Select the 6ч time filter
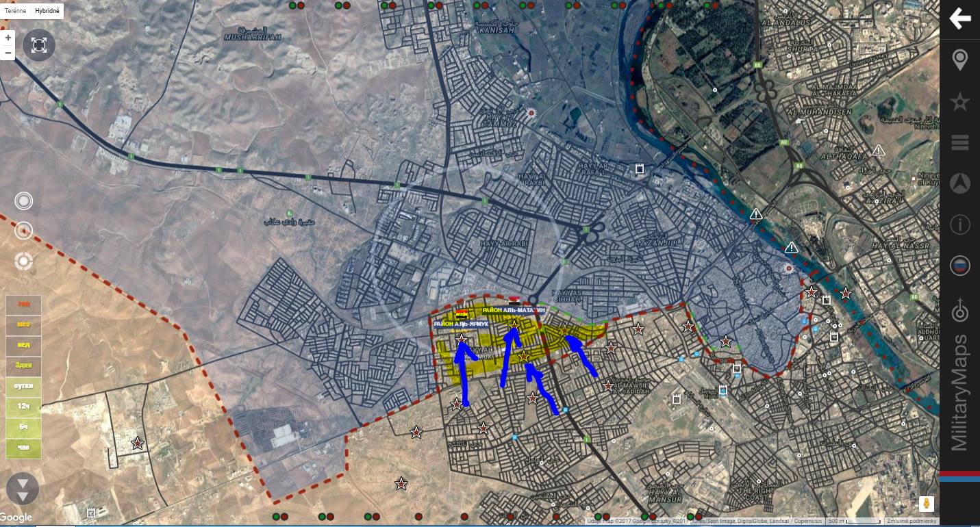This screenshot has width=980, height=527. pyautogui.click(x=23, y=428)
